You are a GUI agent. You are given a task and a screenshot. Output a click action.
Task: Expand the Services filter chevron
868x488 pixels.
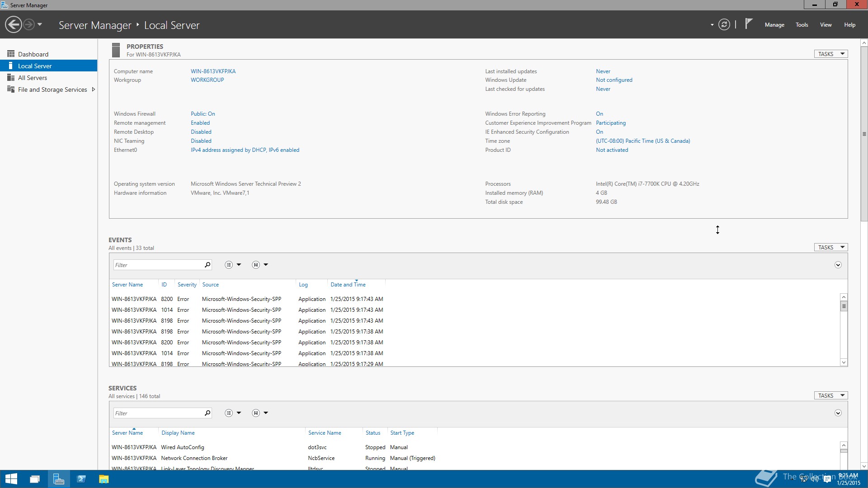pyautogui.click(x=838, y=413)
